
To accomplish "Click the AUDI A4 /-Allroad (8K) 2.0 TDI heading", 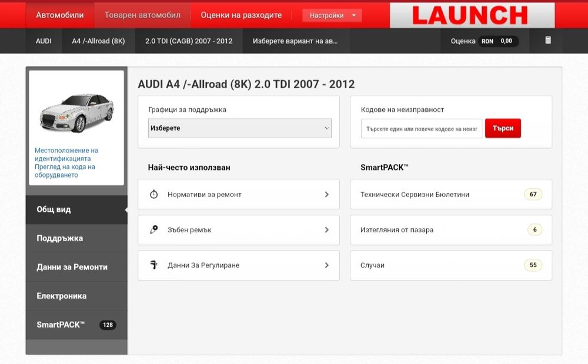I will click(246, 84).
